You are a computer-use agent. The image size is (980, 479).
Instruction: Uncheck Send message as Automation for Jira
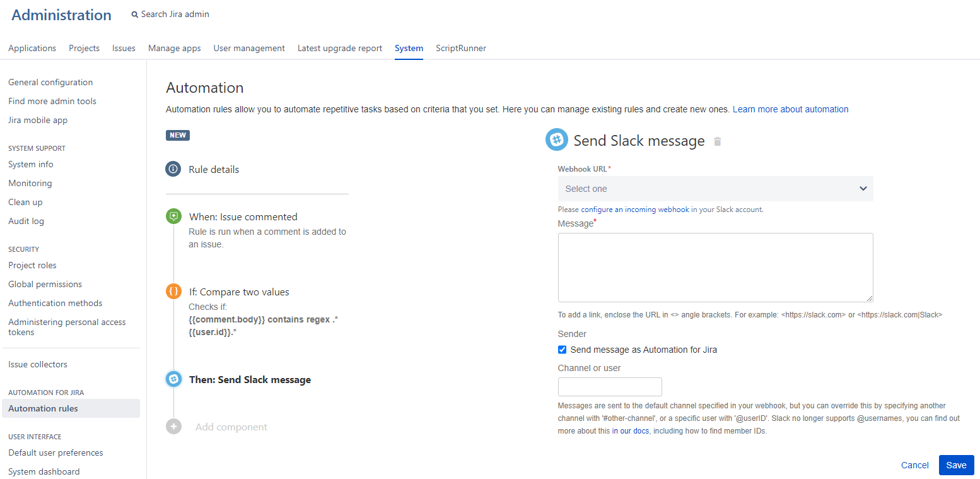[562, 350]
